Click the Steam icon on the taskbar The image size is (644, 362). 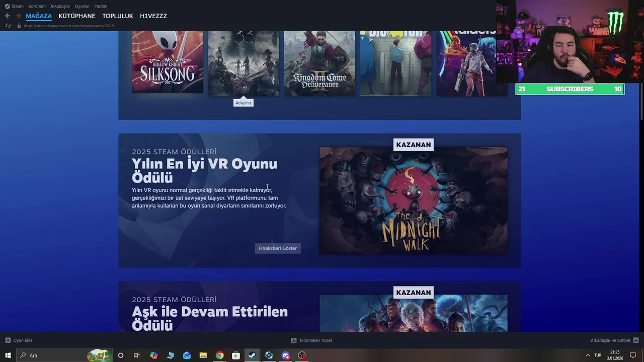pos(252,355)
